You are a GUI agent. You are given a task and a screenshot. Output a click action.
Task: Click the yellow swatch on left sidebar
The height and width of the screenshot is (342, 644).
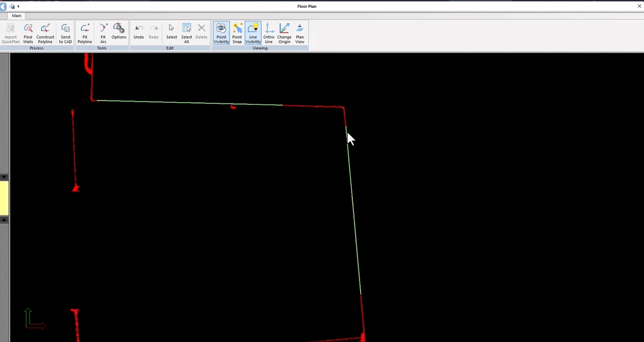4,198
